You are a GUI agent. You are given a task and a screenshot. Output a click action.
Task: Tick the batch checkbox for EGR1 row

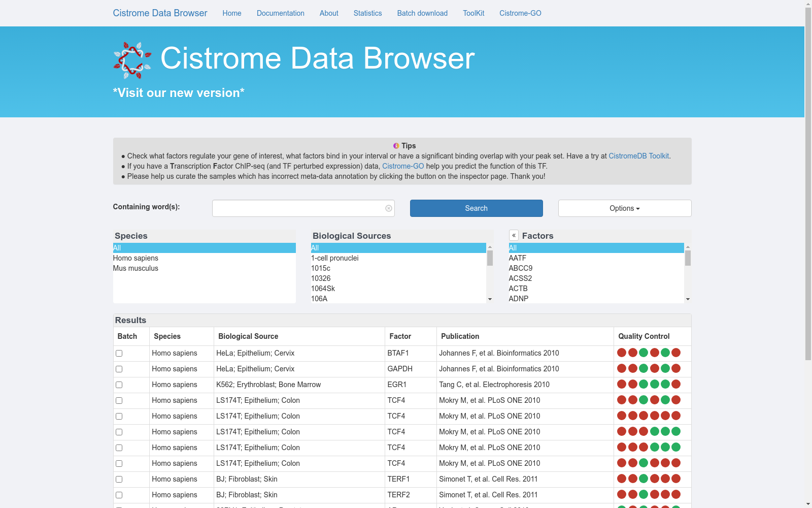[119, 385]
